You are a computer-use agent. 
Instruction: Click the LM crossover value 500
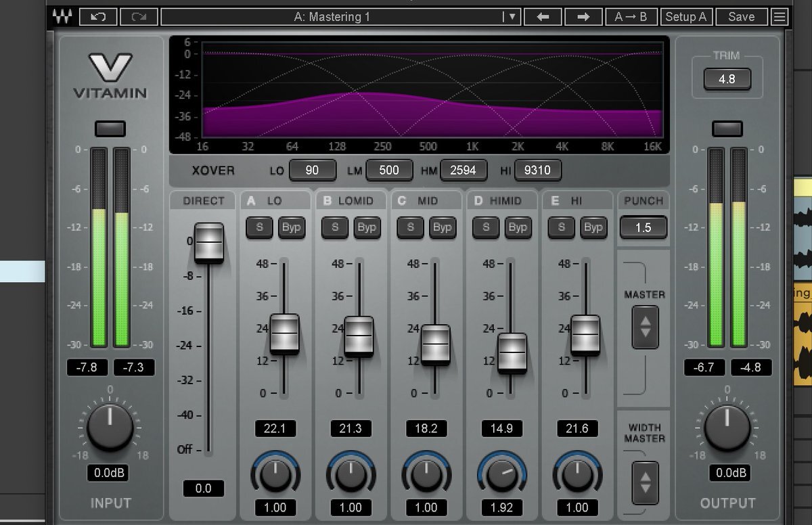click(x=389, y=170)
